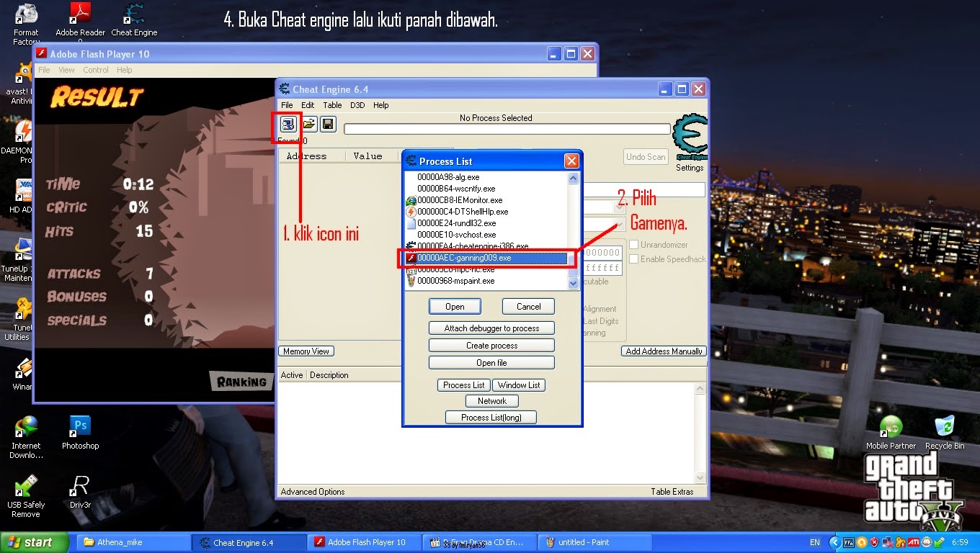Open the Cheat Engine desktop shortcut
980x553 pixels.
pyautogui.click(x=134, y=20)
